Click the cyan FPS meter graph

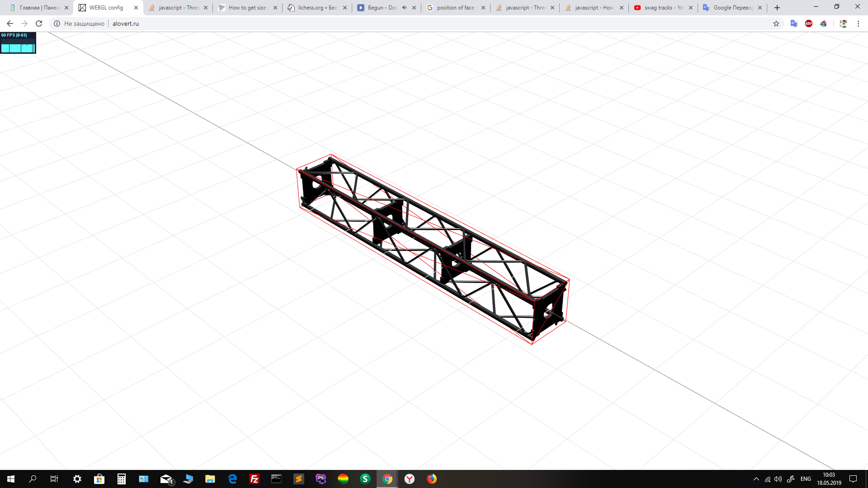(x=18, y=47)
